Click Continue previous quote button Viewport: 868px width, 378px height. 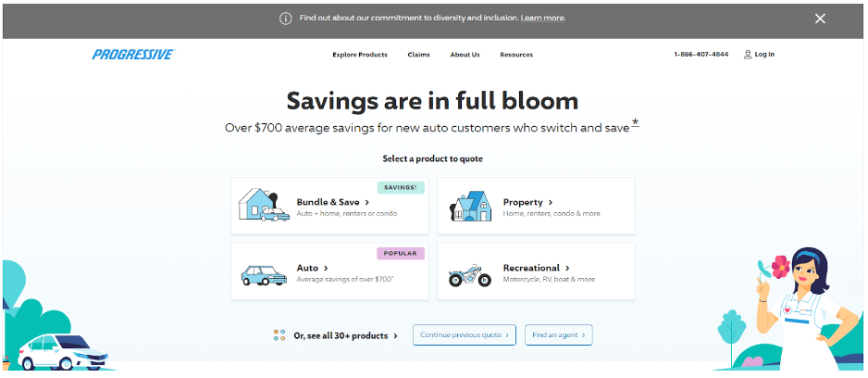(x=464, y=334)
